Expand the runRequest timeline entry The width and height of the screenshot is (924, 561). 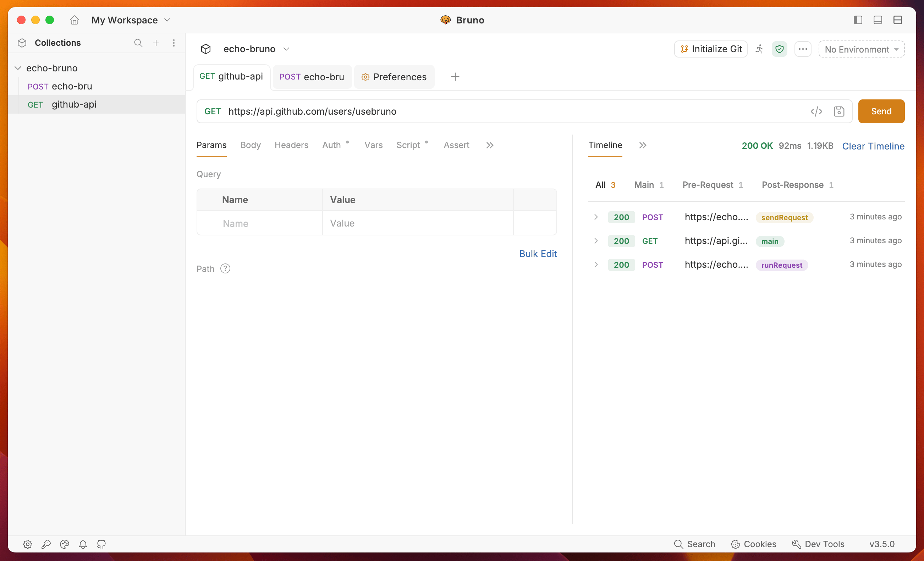point(596,265)
